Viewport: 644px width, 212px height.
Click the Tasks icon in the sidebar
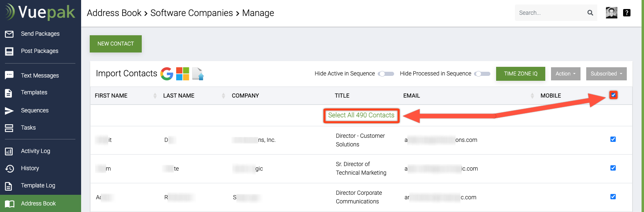click(x=9, y=128)
